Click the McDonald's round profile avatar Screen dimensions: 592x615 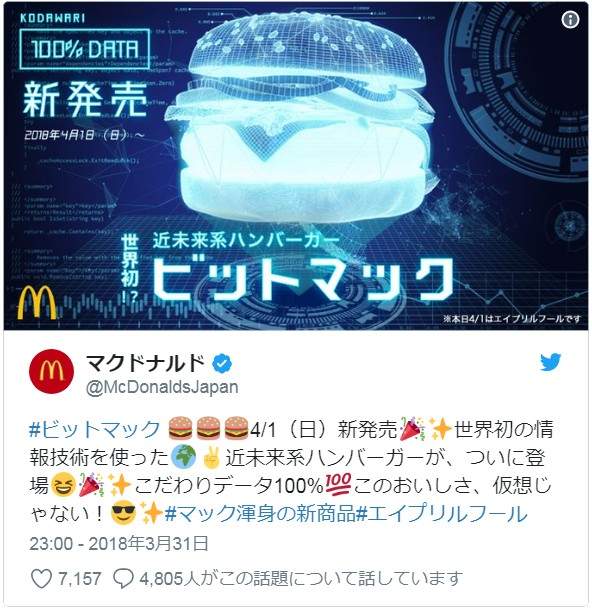point(51,371)
